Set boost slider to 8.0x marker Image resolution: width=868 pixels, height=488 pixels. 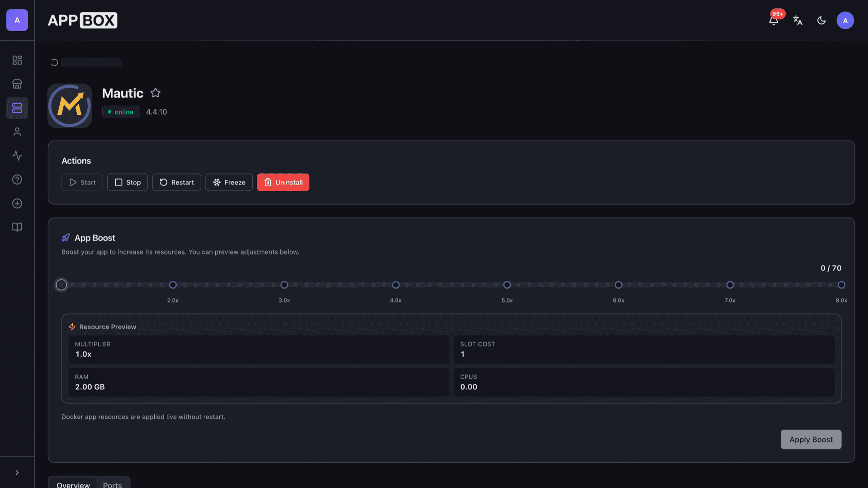841,285
